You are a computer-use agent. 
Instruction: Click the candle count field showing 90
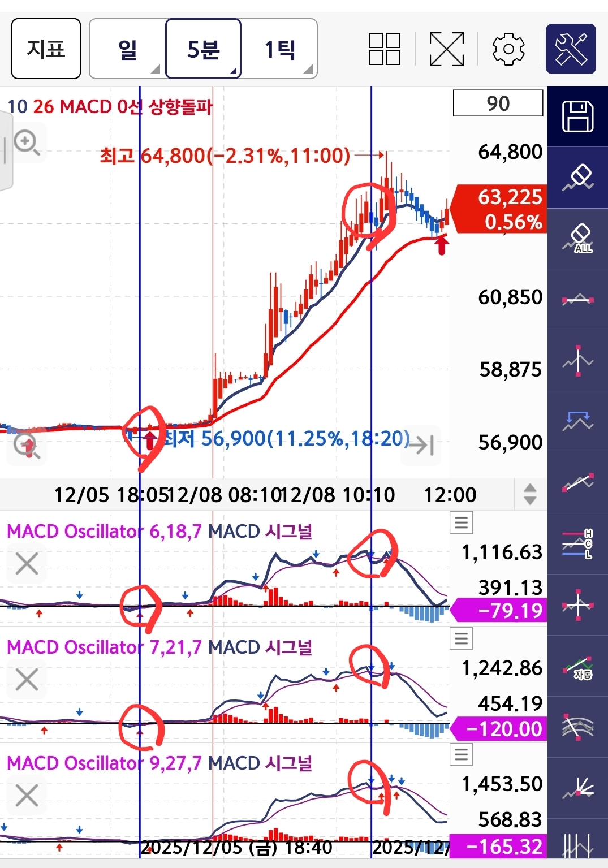point(498,103)
